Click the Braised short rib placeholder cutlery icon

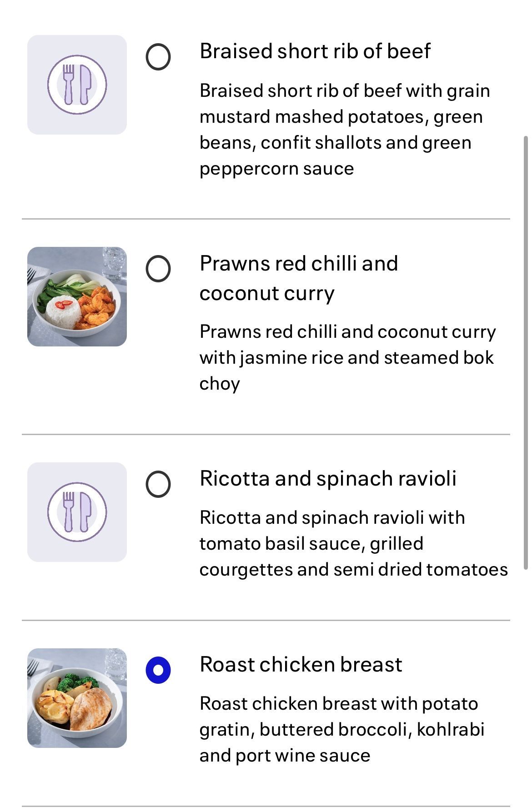77,85
